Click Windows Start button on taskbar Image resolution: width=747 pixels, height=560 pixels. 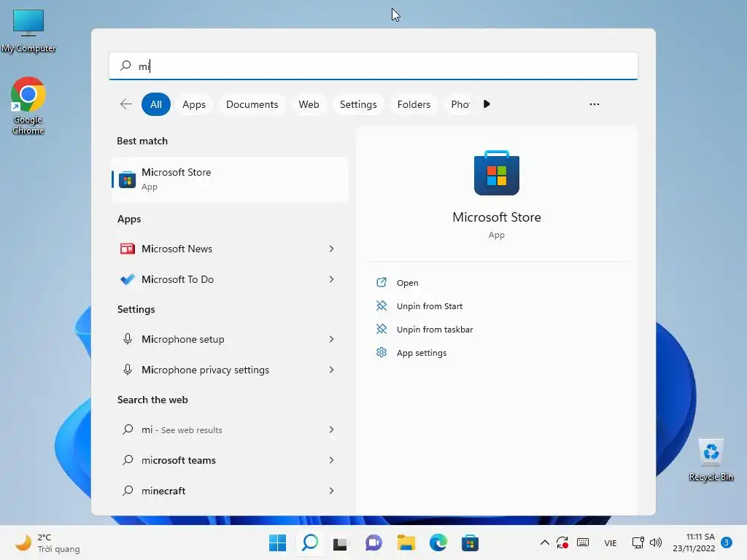(277, 542)
